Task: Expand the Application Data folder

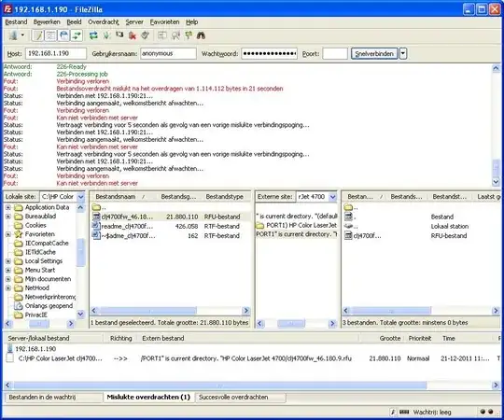Action: click(8, 207)
